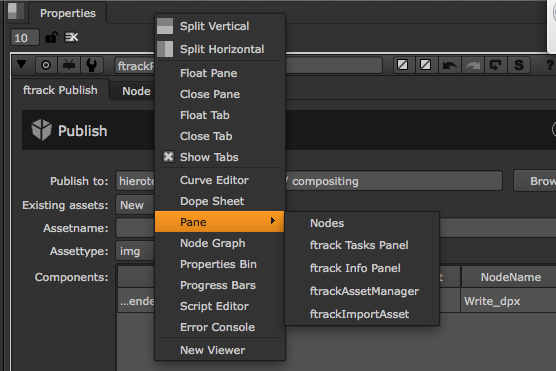The image size is (556, 371).
Task: Choose ftrackImportAsset in submenu
Action: pos(362,314)
